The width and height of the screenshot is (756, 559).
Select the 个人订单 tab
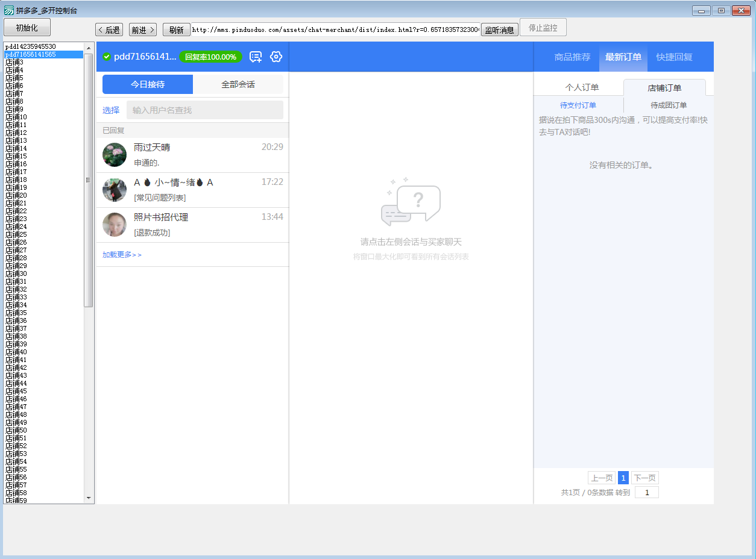[x=582, y=88]
